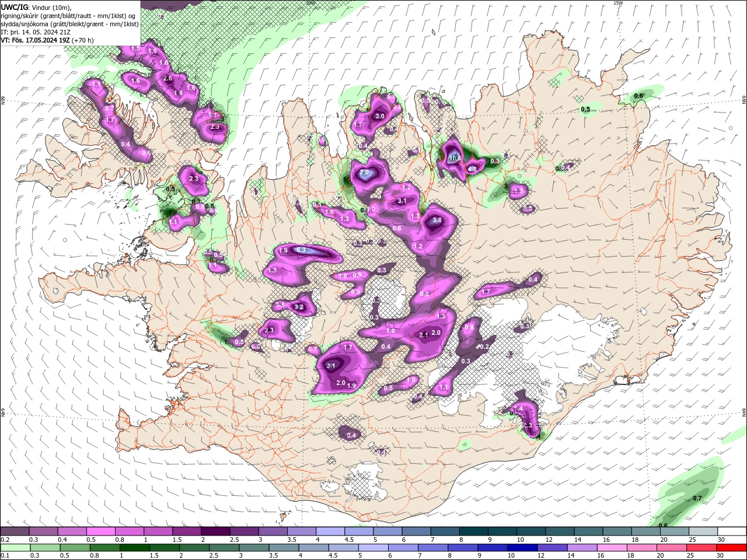Pick the darkest purple swatch between 2 and 2.5
This screenshot has width=747, height=560.
[x=215, y=531]
